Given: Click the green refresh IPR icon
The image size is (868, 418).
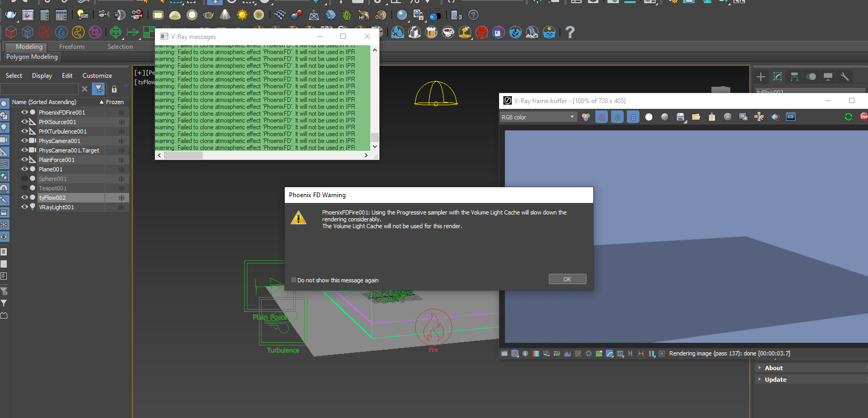Looking at the screenshot, I should pyautogui.click(x=849, y=117).
